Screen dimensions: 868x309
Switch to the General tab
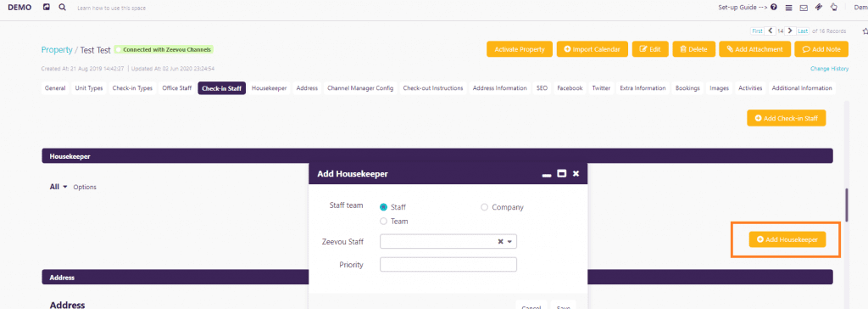tap(55, 88)
